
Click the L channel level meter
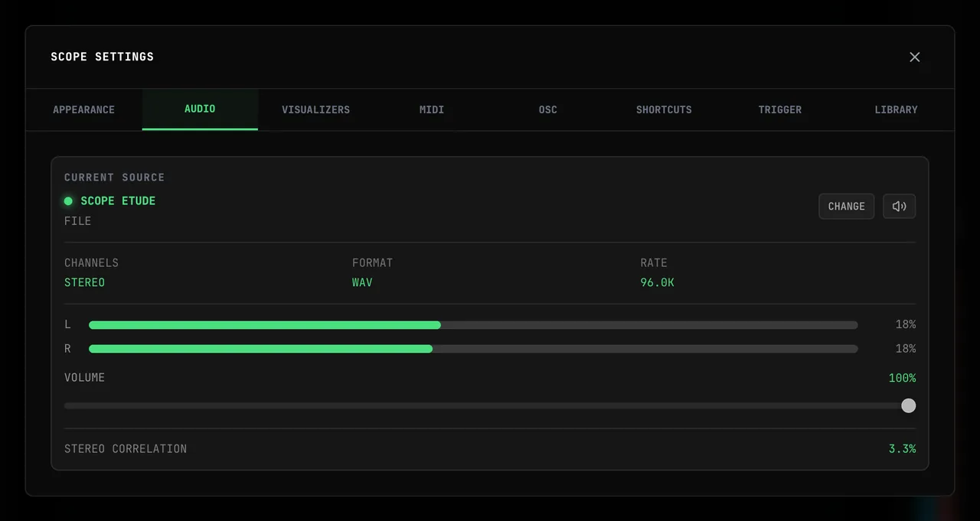coord(473,325)
